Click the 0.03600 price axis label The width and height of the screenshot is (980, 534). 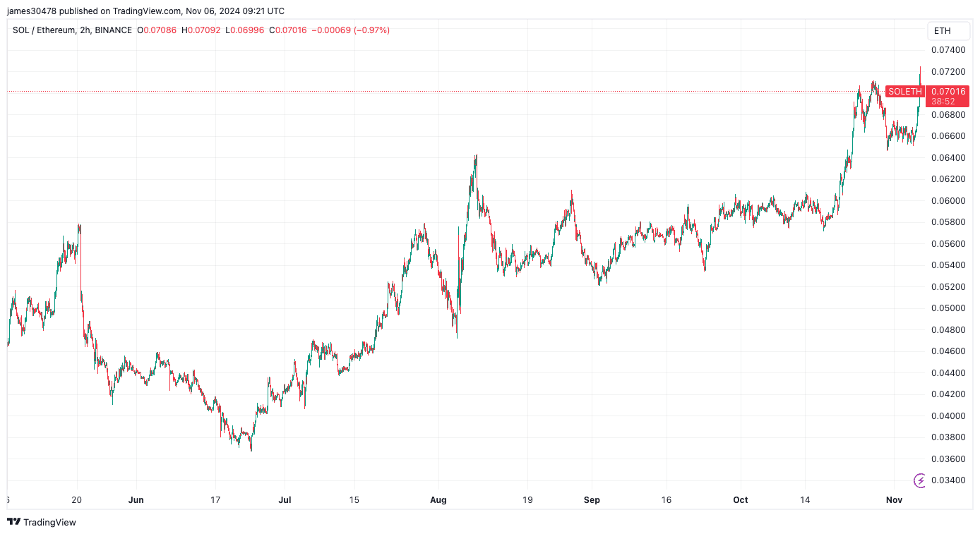point(948,459)
